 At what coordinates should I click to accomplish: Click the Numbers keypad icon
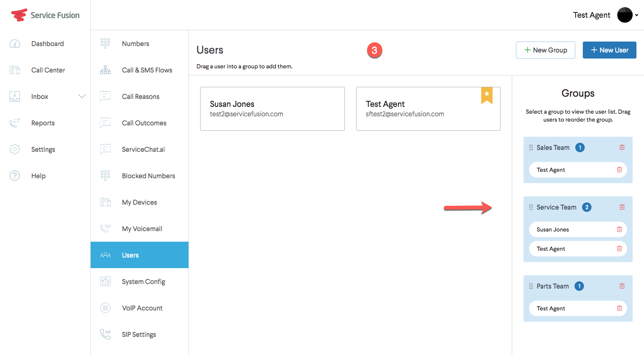pos(105,44)
